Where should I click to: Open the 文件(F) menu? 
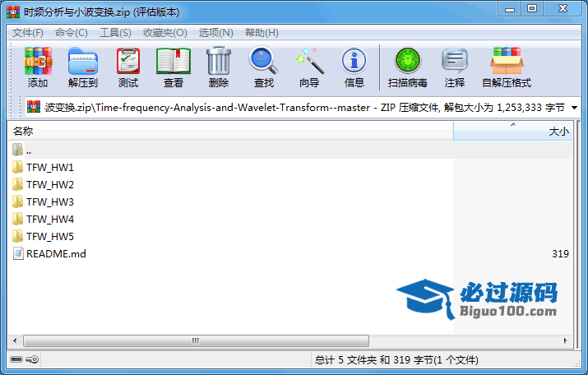coord(28,33)
